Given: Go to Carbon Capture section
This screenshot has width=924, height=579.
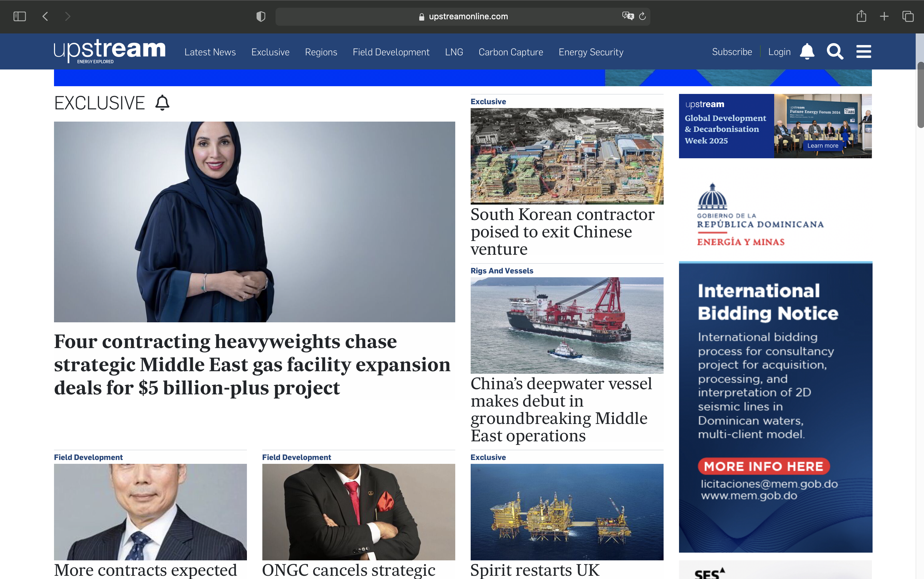Looking at the screenshot, I should pos(511,52).
